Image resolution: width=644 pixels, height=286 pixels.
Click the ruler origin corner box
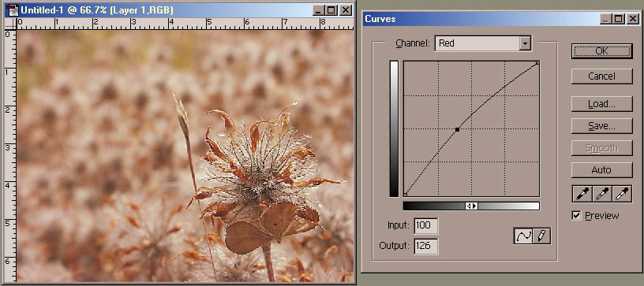(x=9, y=24)
